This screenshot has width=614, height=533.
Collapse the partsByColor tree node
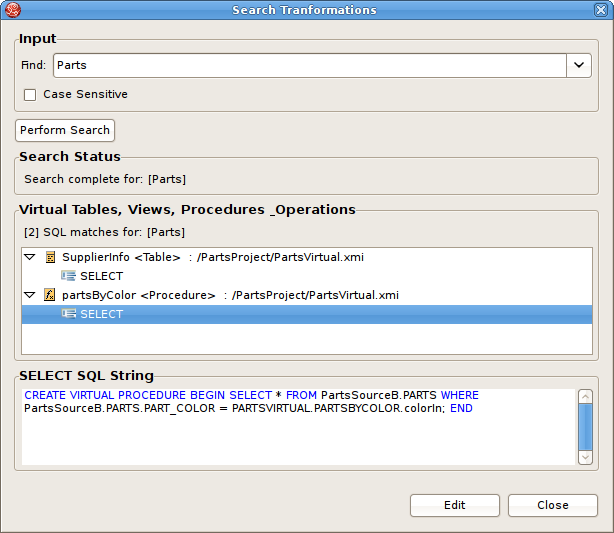[x=30, y=295]
